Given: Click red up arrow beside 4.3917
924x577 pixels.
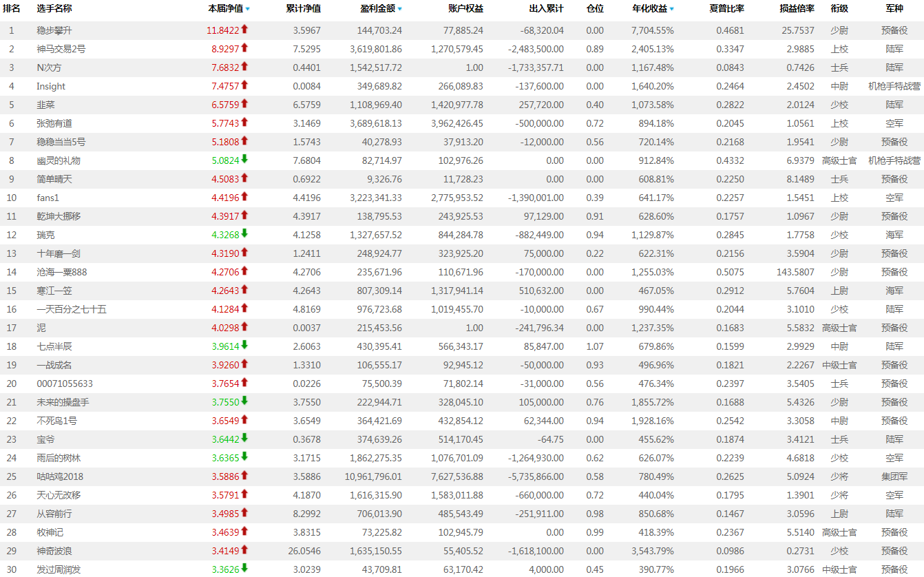Looking at the screenshot, I should [x=244, y=216].
